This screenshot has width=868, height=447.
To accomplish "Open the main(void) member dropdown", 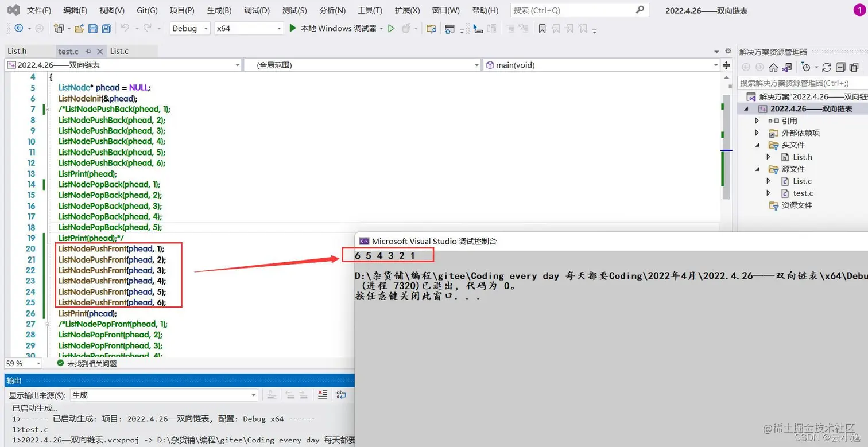I will (x=602, y=65).
